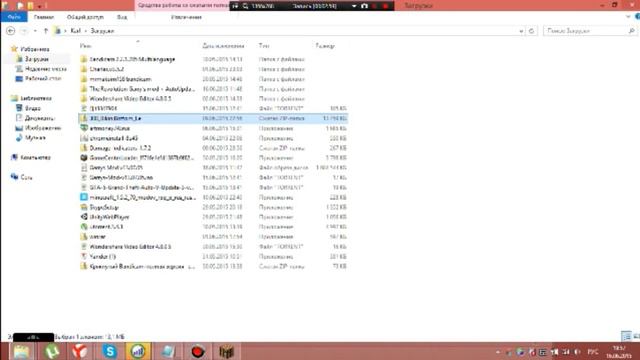Click the Damage Indicators 1.7.2 ZIP icon

[x=84, y=148]
